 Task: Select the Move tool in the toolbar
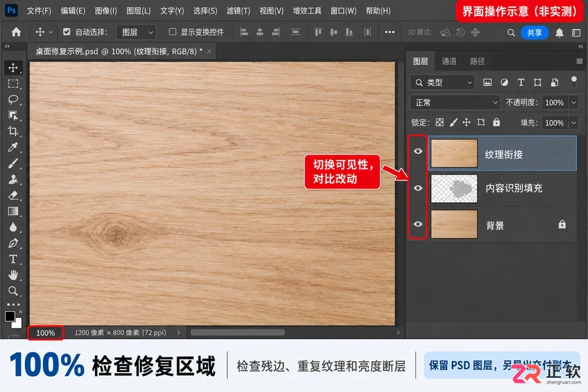13,68
